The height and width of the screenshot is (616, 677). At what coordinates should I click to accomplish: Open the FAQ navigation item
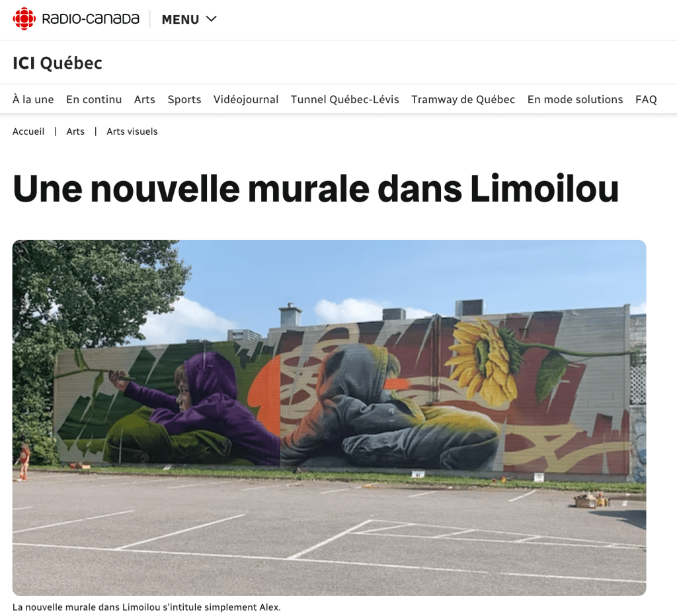point(646,100)
